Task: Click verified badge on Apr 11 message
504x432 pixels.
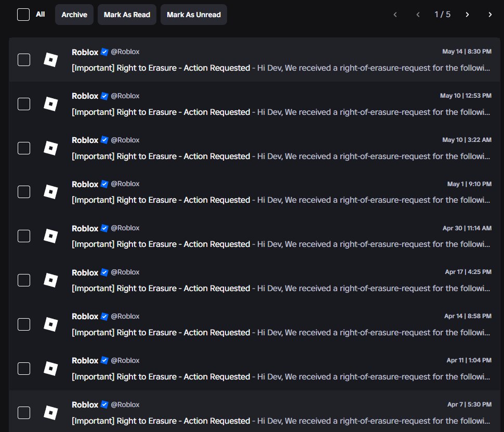Action: [x=104, y=360]
